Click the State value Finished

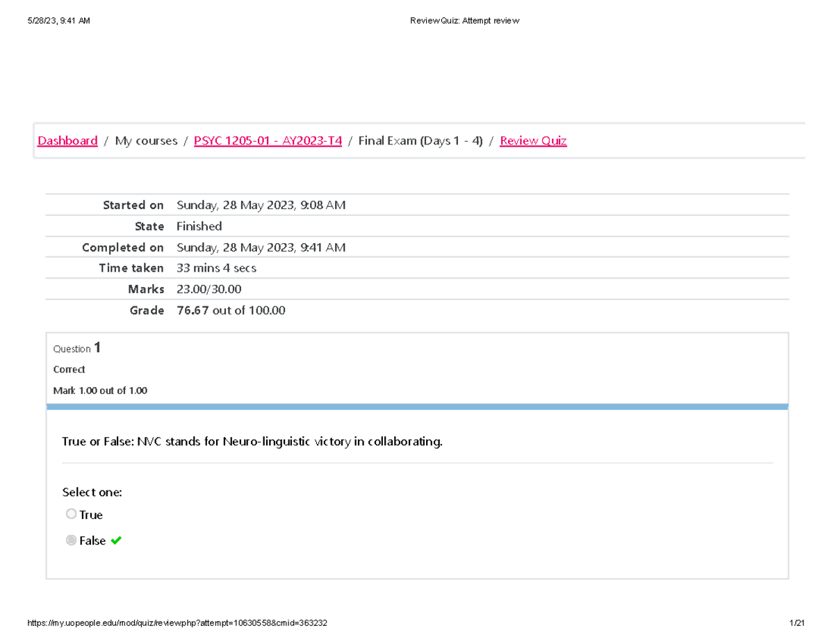click(199, 226)
